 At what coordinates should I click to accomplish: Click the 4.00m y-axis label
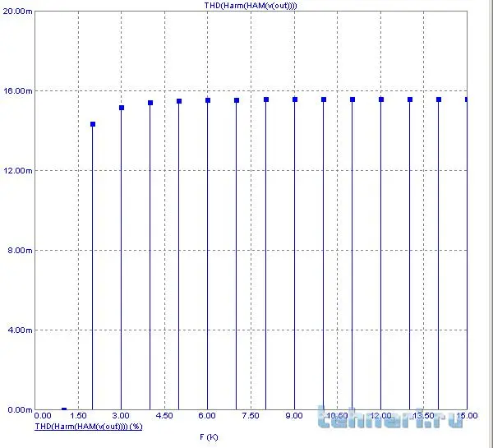click(20, 330)
